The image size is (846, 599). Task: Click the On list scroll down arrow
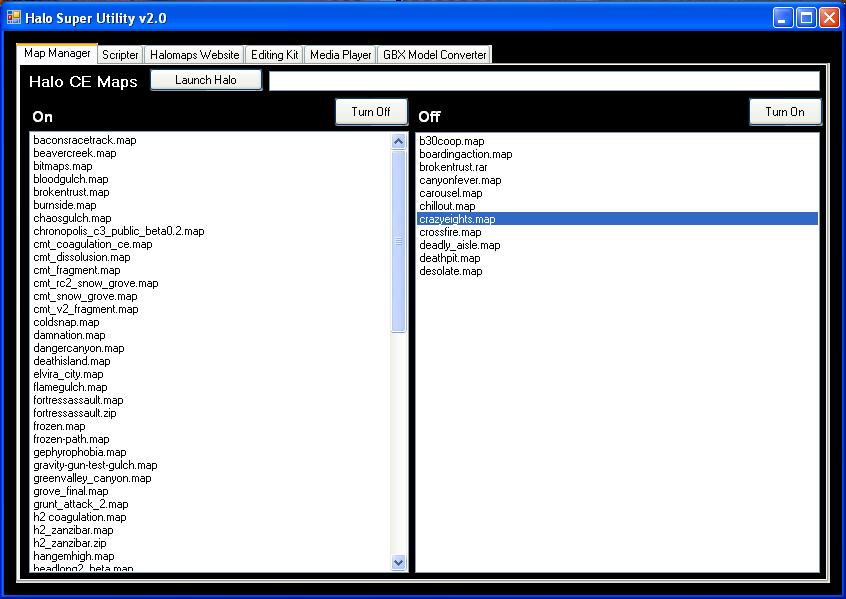(x=398, y=563)
